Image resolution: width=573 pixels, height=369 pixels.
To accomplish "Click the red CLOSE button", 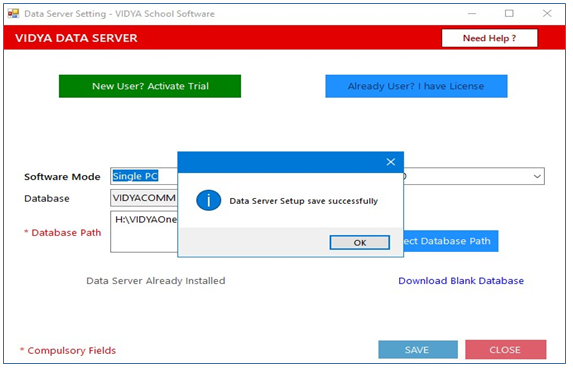I will (x=505, y=350).
